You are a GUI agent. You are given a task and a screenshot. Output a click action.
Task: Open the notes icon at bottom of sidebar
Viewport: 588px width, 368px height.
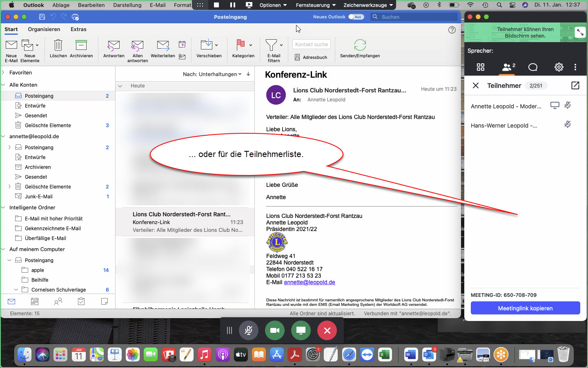pyautogui.click(x=105, y=301)
